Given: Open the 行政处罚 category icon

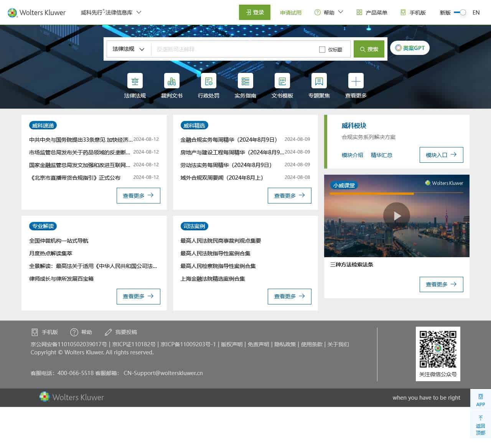Looking at the screenshot, I should click(209, 81).
